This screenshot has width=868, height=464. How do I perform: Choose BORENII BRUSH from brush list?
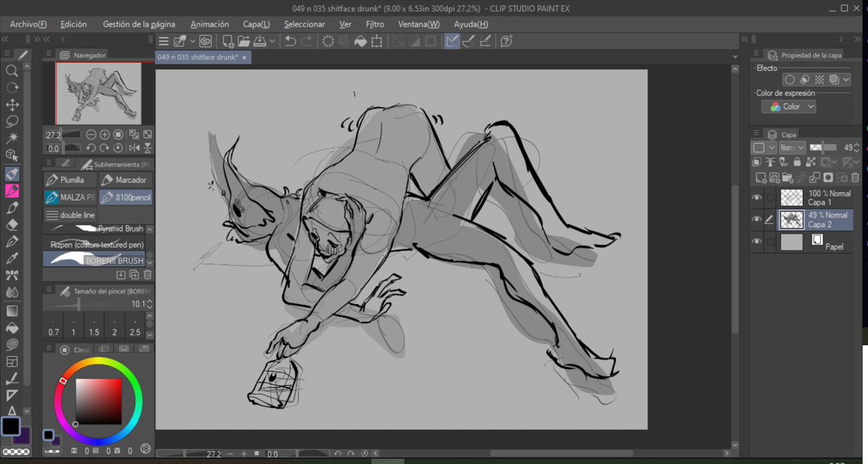[94, 258]
